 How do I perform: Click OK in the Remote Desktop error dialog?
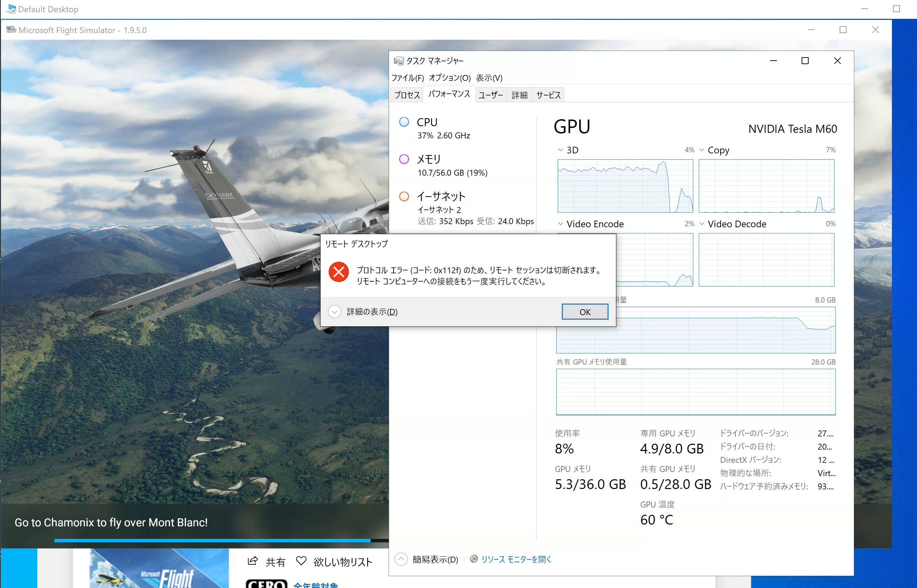(584, 312)
